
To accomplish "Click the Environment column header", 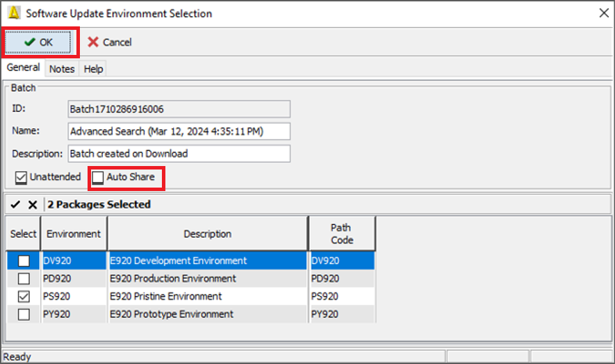I will (74, 234).
